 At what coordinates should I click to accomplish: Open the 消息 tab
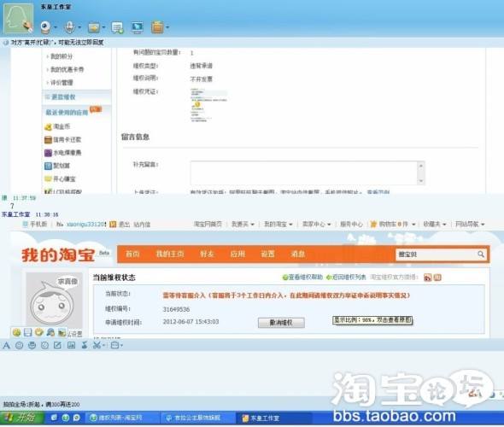pos(297,254)
